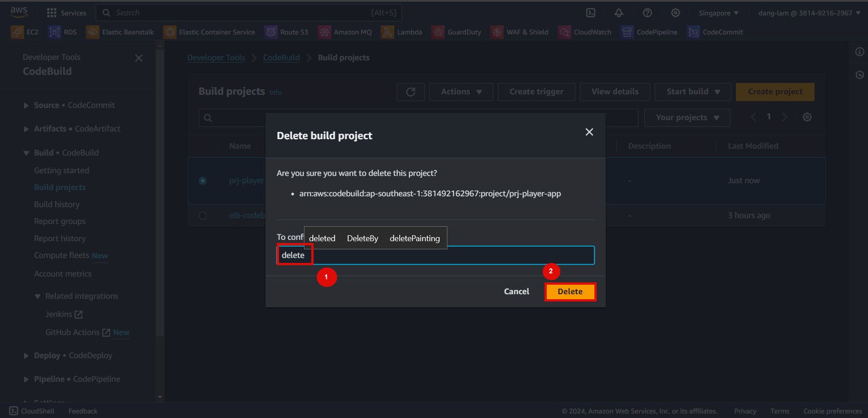The width and height of the screenshot is (868, 418).
Task: Open the Elastic Container Service shortcut
Action: pos(209,32)
